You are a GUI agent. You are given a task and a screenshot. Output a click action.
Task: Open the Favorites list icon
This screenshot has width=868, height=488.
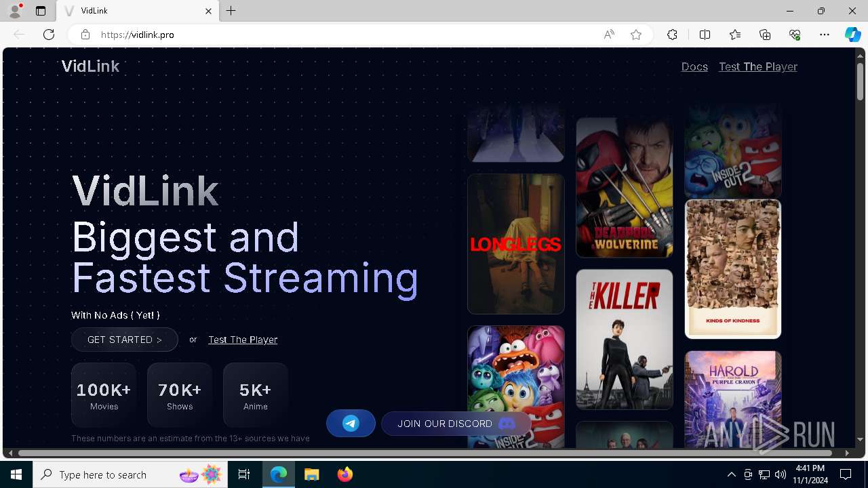[x=735, y=35]
